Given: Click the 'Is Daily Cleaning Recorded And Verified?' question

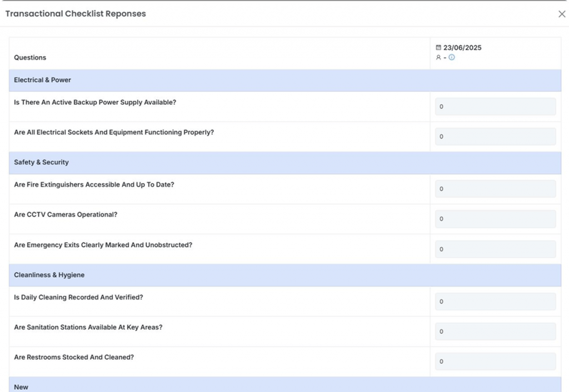Looking at the screenshot, I should pyautogui.click(x=78, y=297).
